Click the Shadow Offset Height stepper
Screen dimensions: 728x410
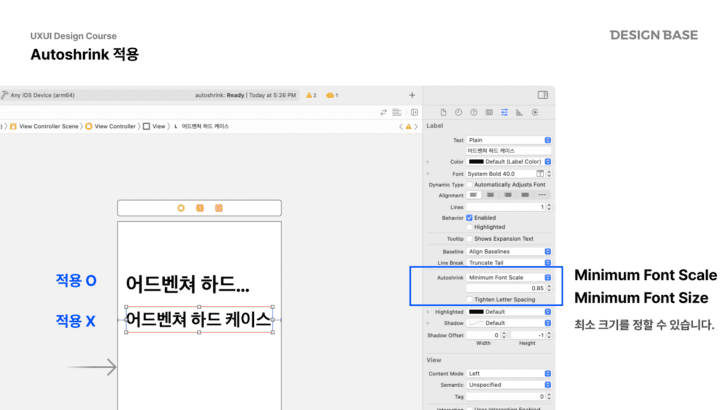[x=549, y=335]
